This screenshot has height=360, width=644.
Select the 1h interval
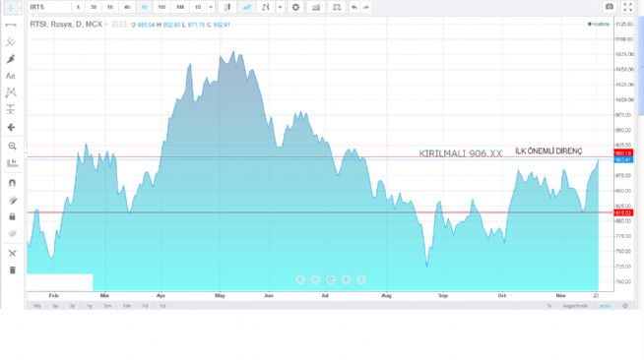(110, 7)
